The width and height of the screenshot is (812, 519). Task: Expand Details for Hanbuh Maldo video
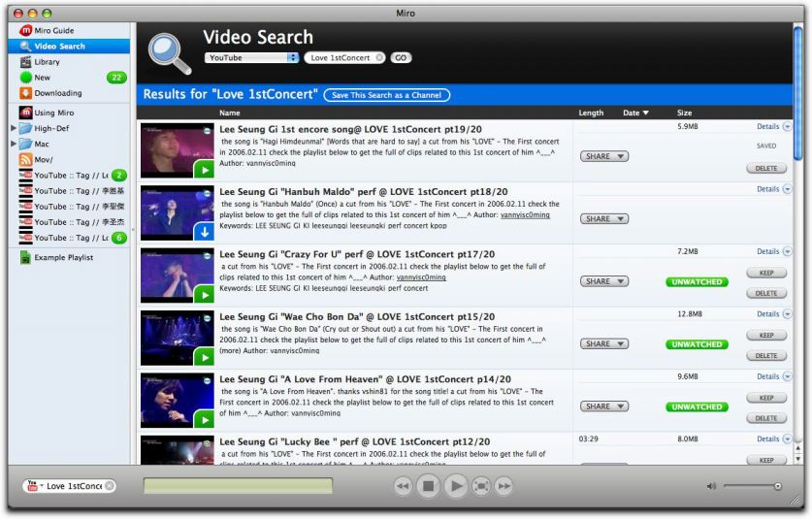coord(773,189)
